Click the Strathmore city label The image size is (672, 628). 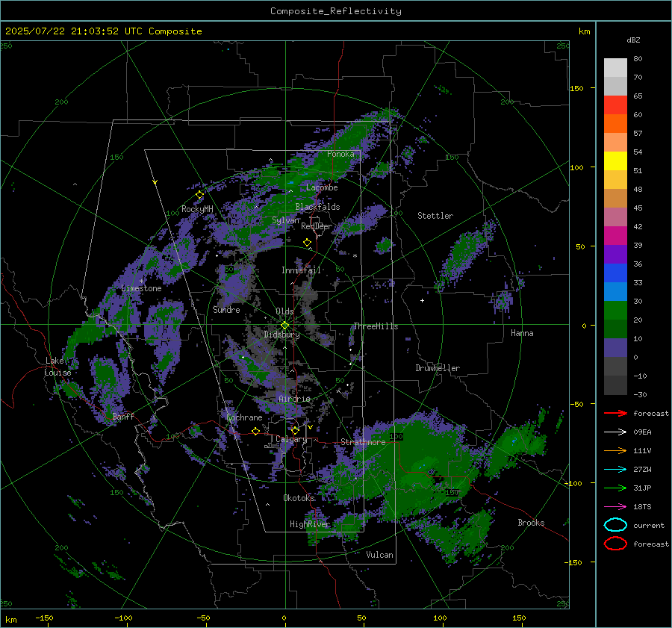point(363,442)
